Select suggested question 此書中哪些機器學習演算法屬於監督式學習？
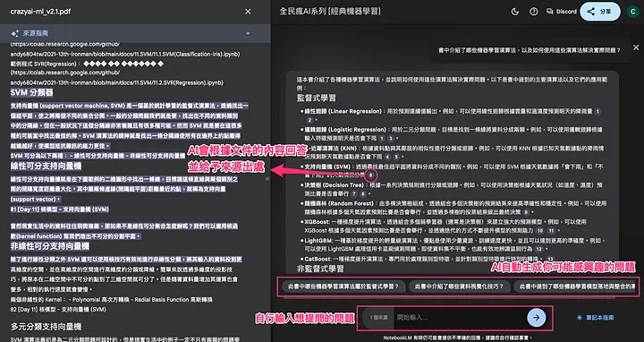The height and width of the screenshot is (342, 644). [343, 286]
